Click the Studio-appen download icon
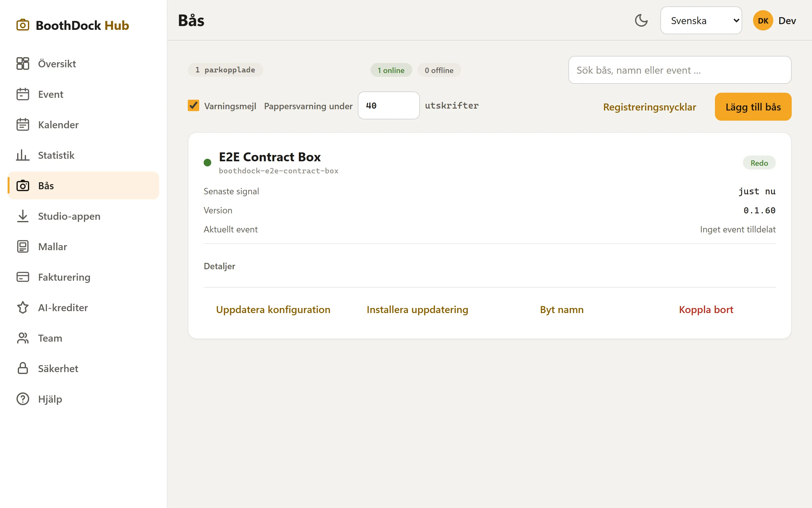The image size is (812, 508). click(x=23, y=216)
